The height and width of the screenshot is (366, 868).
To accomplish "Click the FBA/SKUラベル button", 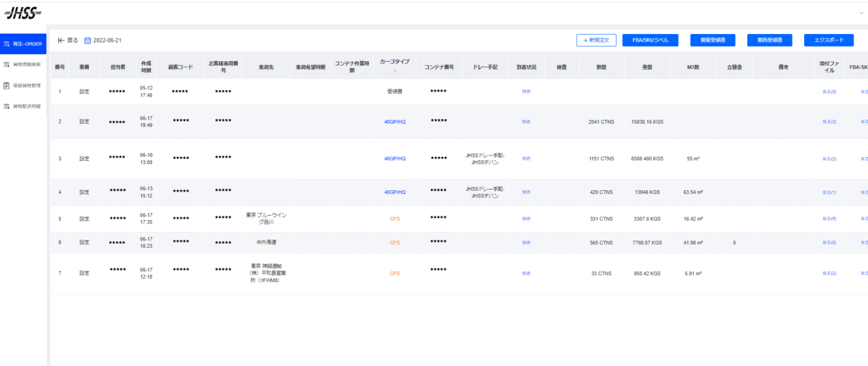I will coord(650,40).
